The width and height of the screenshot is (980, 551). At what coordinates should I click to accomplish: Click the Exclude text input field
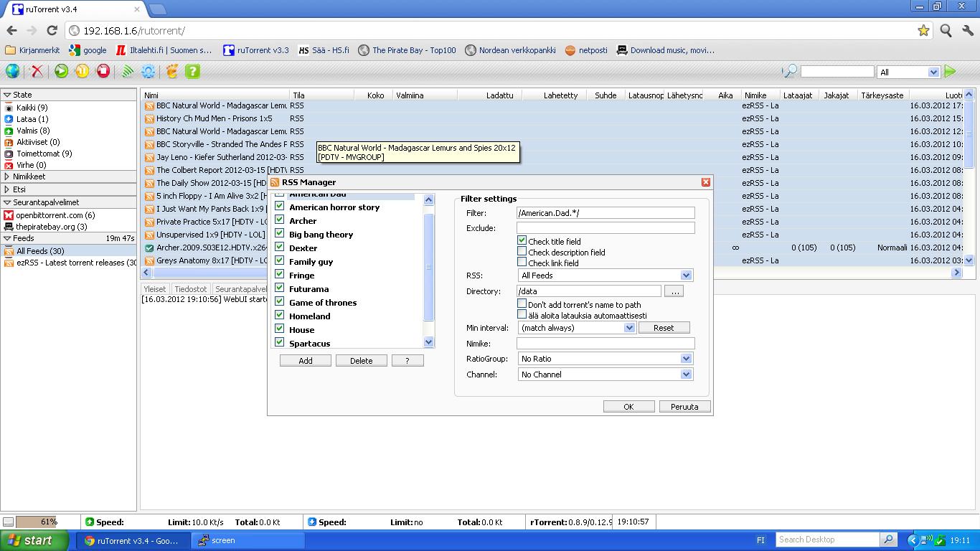click(606, 228)
